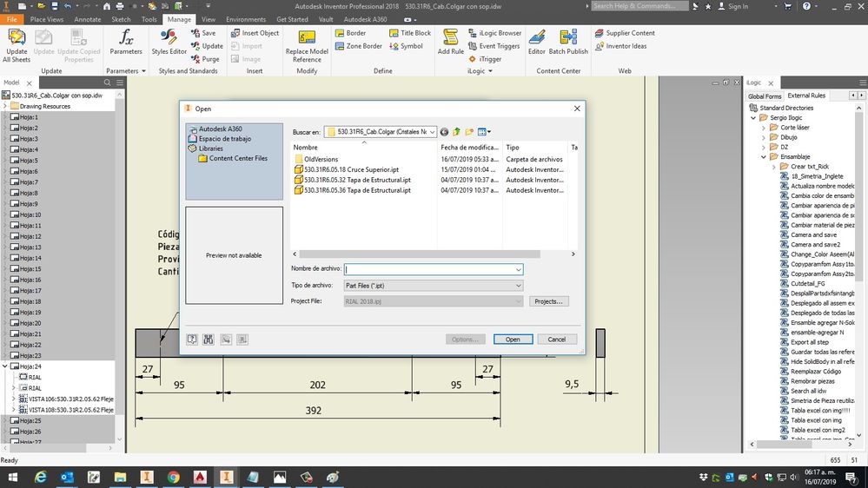
Task: Open Model browser hamburger menu
Action: coord(120,82)
